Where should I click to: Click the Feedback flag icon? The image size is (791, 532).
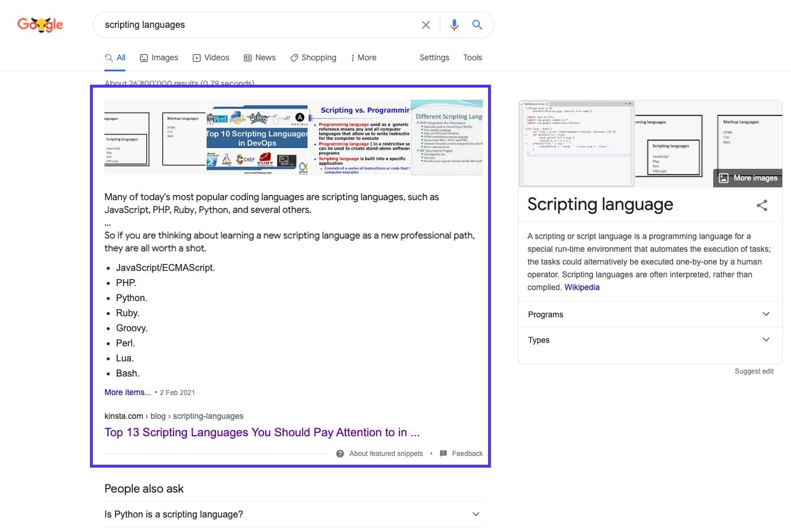point(443,453)
